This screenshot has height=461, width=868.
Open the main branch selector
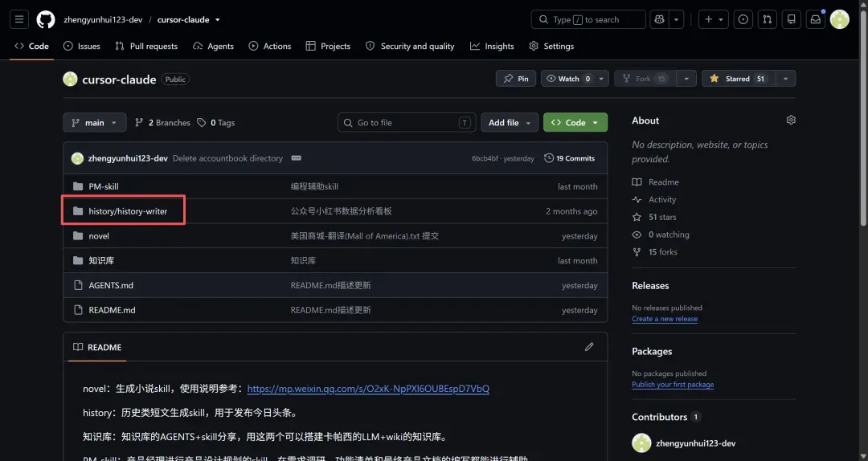(95, 122)
